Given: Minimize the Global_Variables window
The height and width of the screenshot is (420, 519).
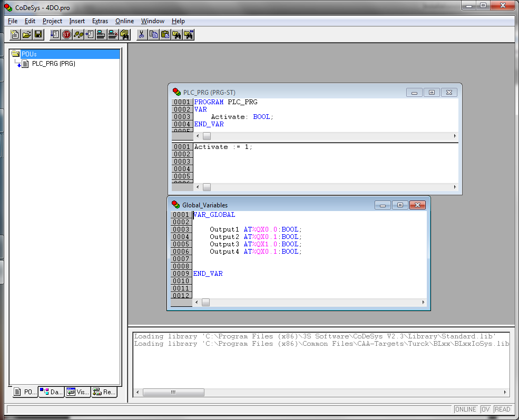Looking at the screenshot, I should point(383,205).
